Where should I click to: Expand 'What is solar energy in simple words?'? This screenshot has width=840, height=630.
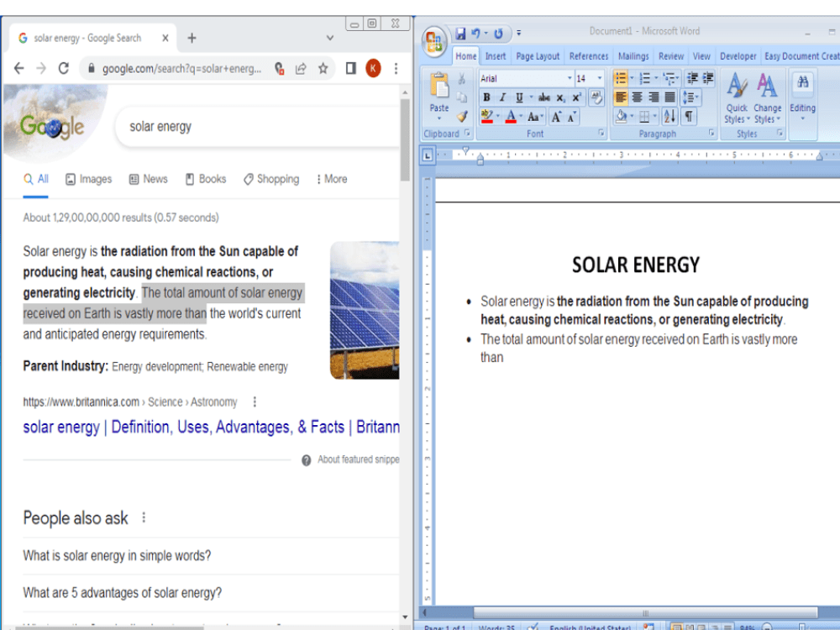click(211, 555)
